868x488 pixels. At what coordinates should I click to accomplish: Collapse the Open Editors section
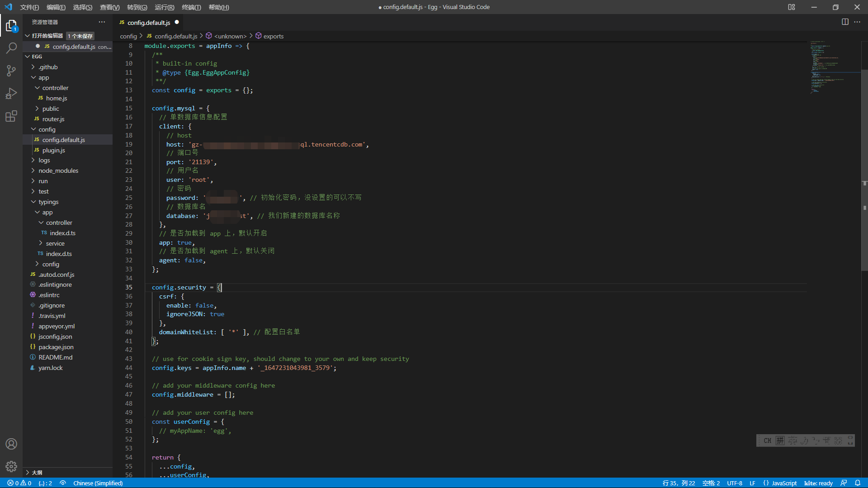[x=28, y=36]
